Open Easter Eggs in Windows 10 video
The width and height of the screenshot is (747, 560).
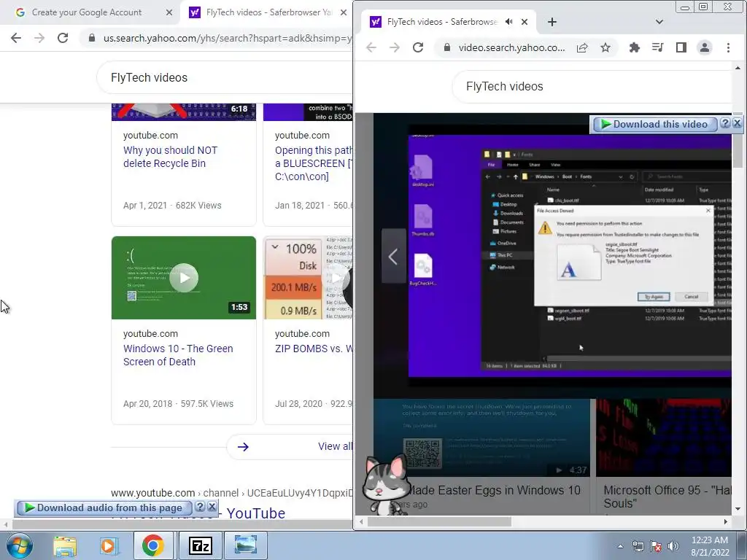click(x=494, y=490)
